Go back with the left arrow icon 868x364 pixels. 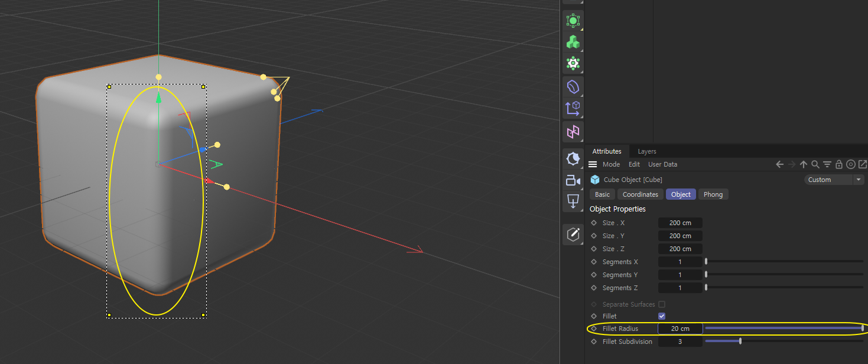click(x=779, y=164)
